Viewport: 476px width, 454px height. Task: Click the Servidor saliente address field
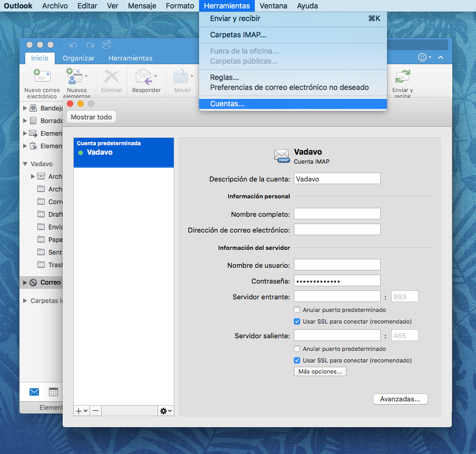[337, 335]
